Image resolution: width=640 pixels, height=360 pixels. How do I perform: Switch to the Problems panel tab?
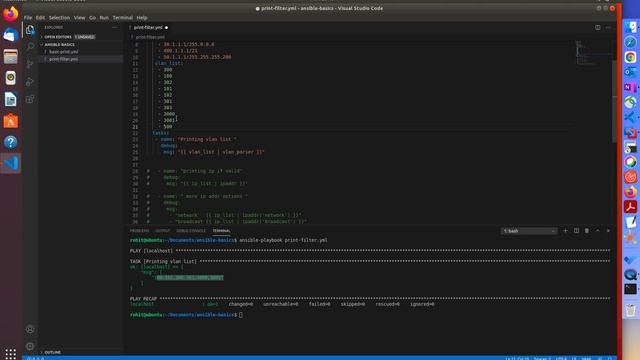[140, 231]
